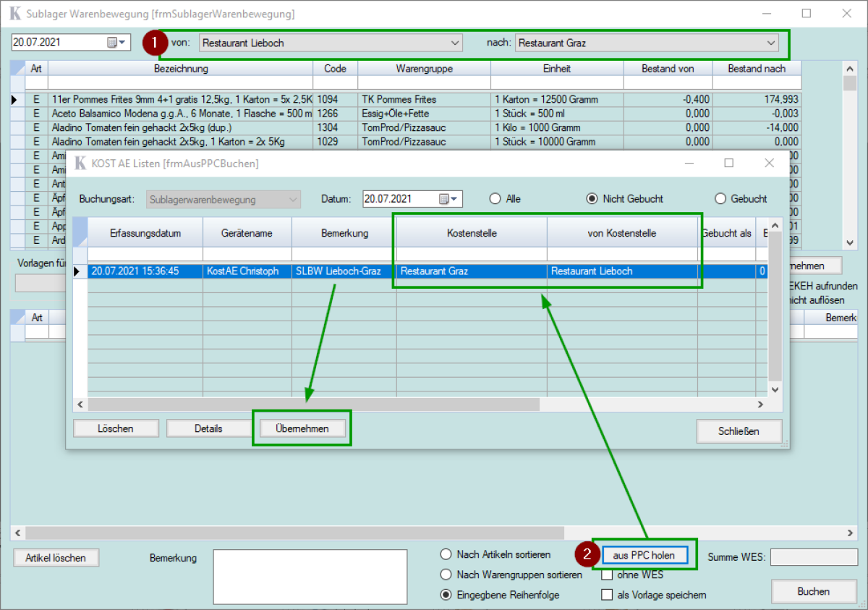Viewport: 868px width, 610px height.
Task: Click the dialog list's vertical scrollbar down arrow
Action: pyautogui.click(x=775, y=389)
